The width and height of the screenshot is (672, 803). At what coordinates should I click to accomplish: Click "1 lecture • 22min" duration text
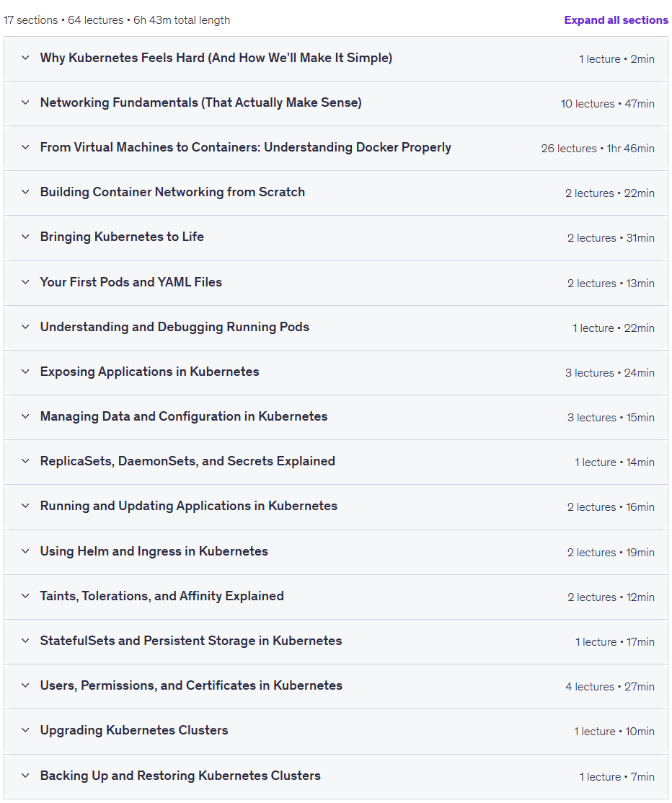[x=613, y=328]
